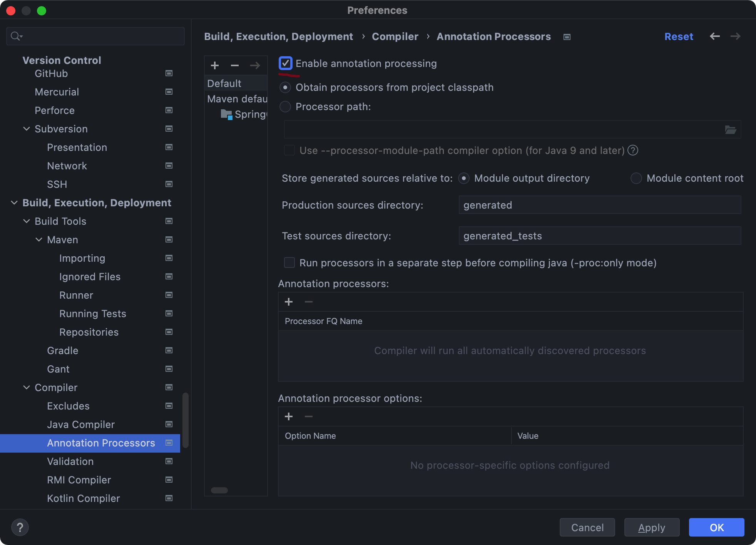Click the Reset link

point(678,37)
